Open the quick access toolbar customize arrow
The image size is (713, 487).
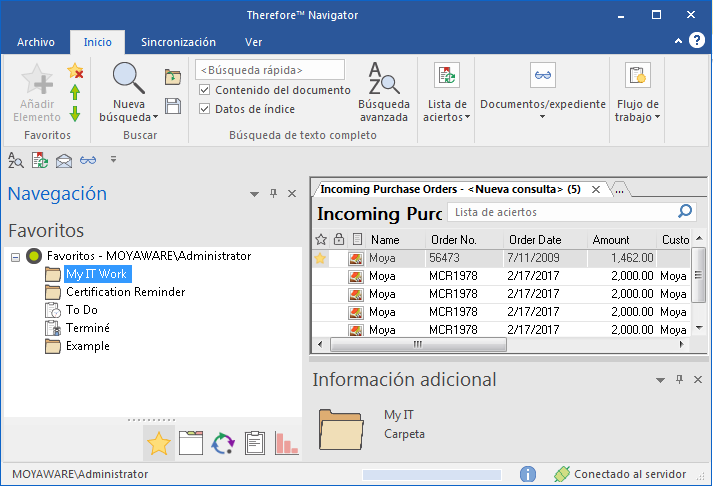(x=113, y=159)
